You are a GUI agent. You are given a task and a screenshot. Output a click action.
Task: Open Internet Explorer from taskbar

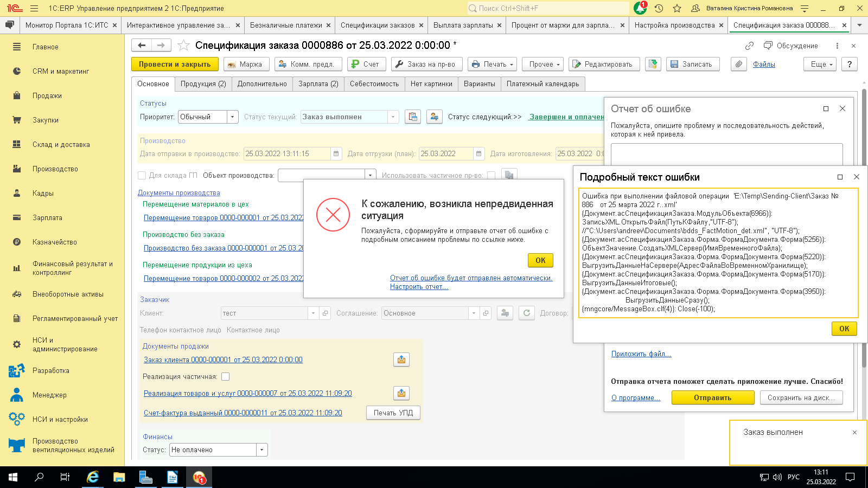pyautogui.click(x=93, y=477)
